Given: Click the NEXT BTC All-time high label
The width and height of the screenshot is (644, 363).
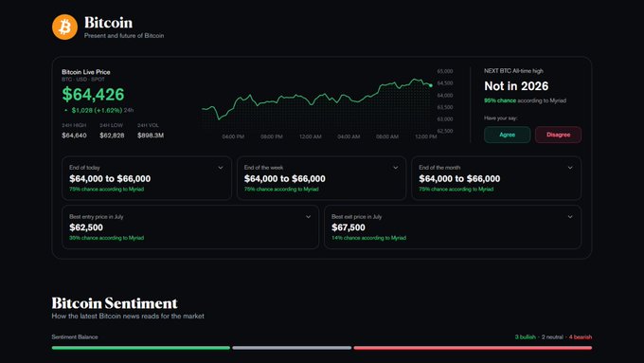Looking at the screenshot, I should click(513, 71).
